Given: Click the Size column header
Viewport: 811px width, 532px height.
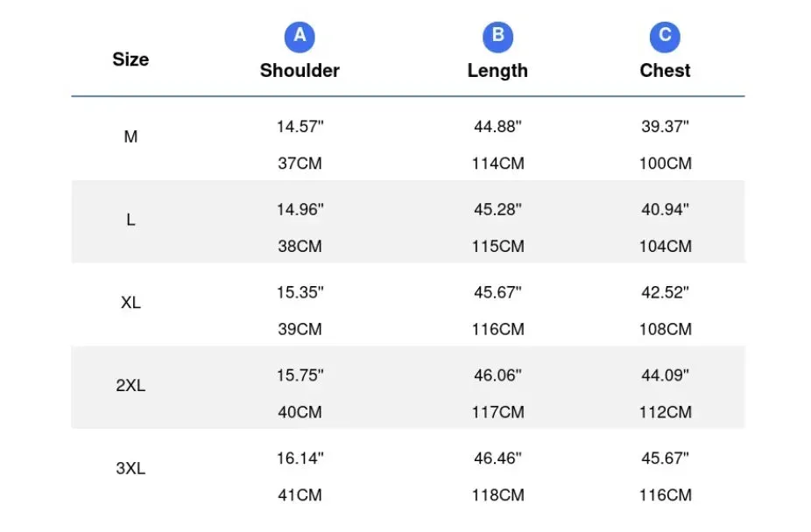Looking at the screenshot, I should pyautogui.click(x=130, y=59).
